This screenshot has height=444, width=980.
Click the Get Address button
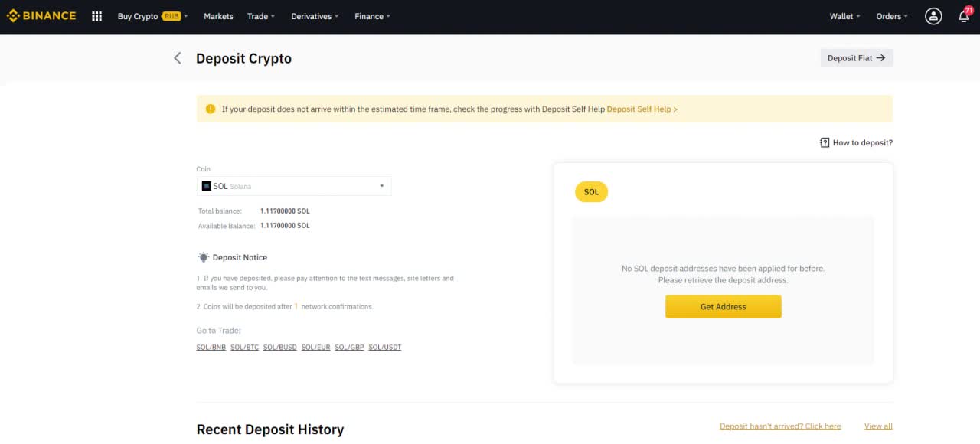(x=724, y=307)
